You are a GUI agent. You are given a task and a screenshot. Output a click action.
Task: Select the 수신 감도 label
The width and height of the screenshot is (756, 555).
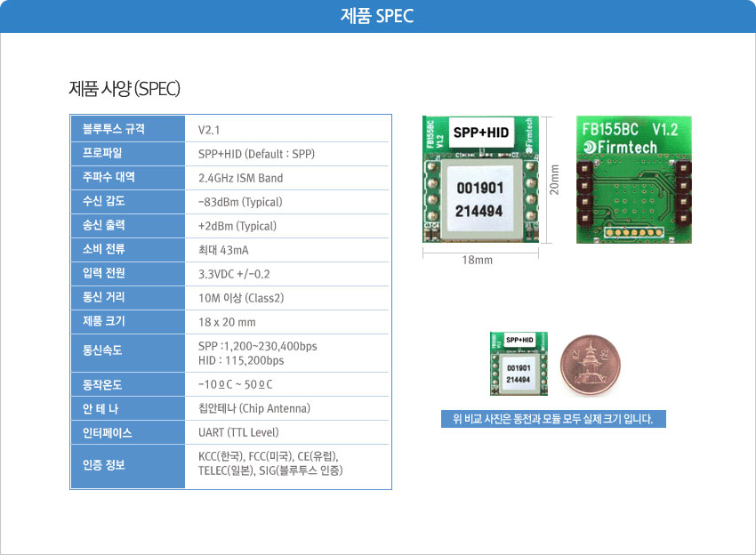[x=104, y=201]
